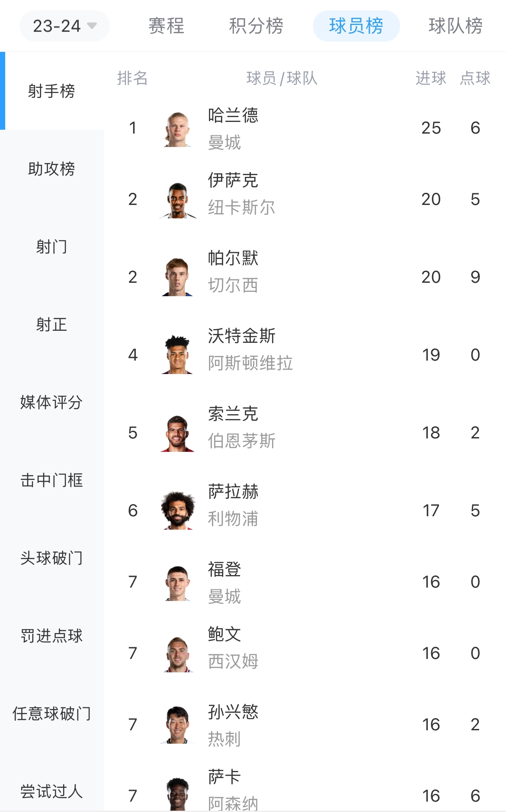Image resolution: width=506 pixels, height=812 pixels.
Task: Open the 球队榜 tab
Action: [455, 26]
